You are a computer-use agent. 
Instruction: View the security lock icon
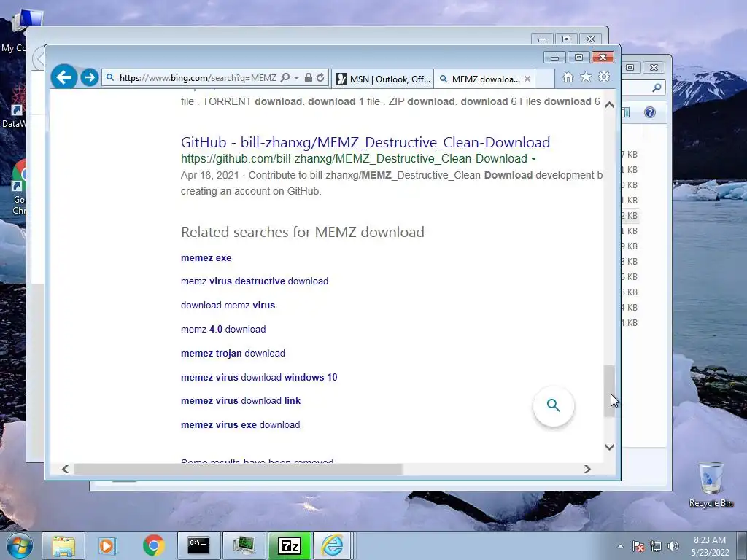[309, 77]
